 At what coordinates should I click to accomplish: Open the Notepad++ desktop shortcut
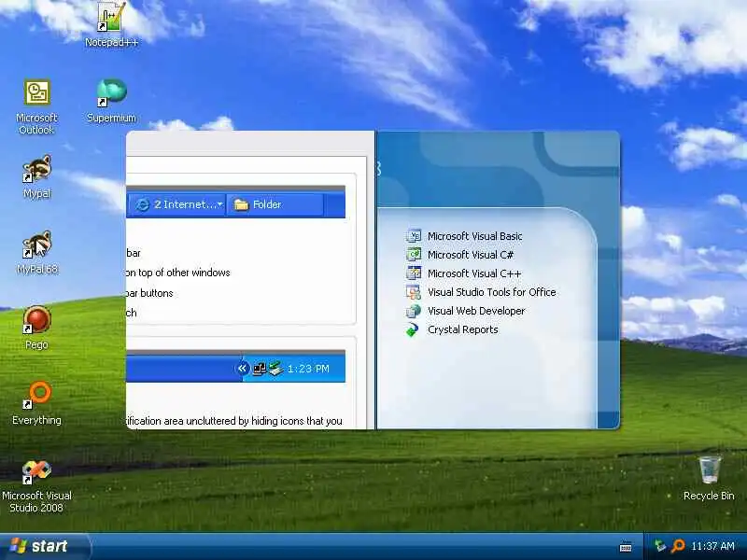click(x=111, y=24)
